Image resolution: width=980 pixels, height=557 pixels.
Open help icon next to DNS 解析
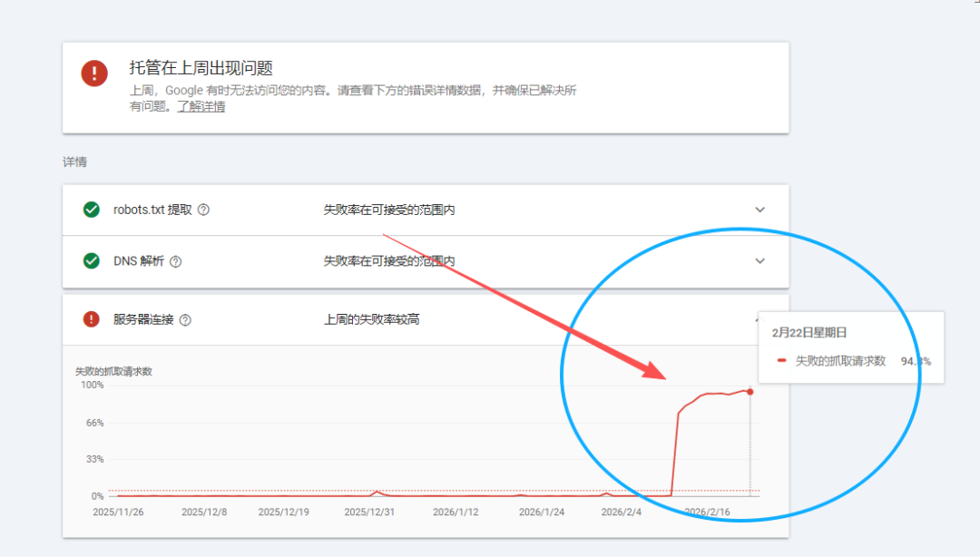pyautogui.click(x=176, y=261)
